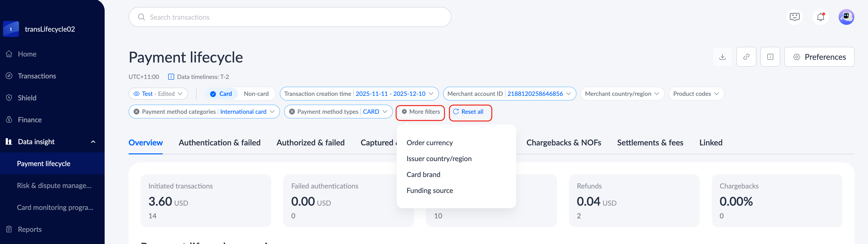
Task: Switch to the Non-card option
Action: pyautogui.click(x=256, y=94)
